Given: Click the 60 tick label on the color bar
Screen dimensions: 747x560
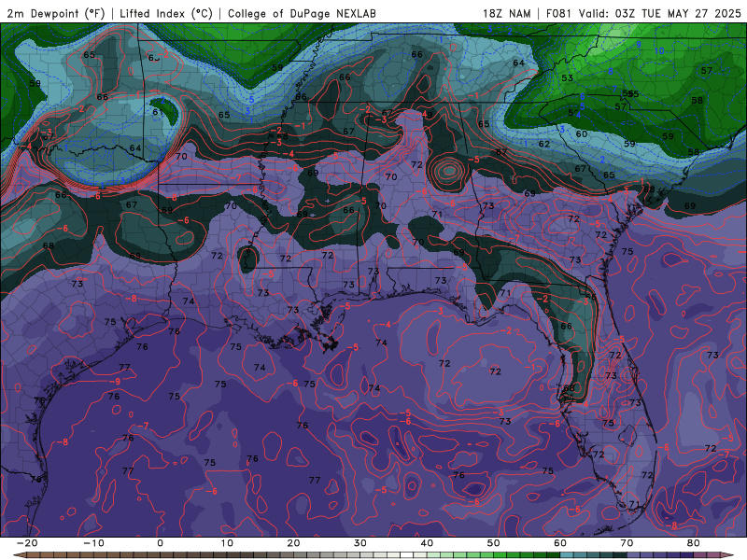Looking at the screenshot, I should tap(560, 543).
